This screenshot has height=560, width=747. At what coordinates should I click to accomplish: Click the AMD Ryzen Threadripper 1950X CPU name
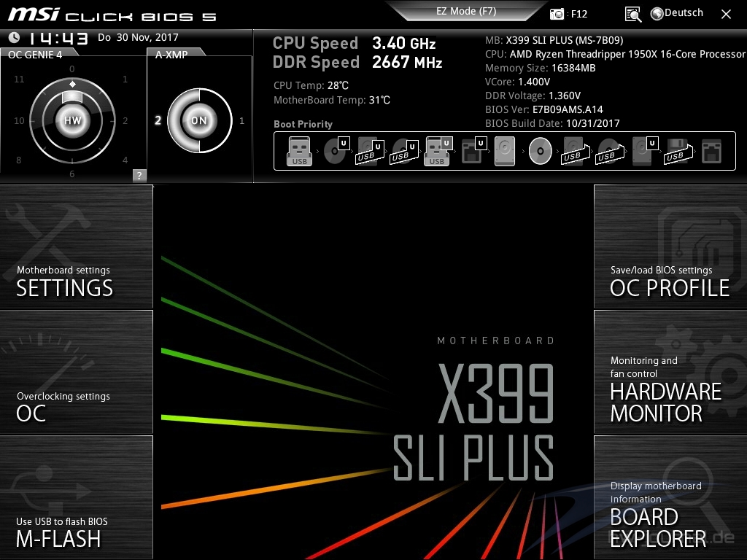(x=627, y=54)
